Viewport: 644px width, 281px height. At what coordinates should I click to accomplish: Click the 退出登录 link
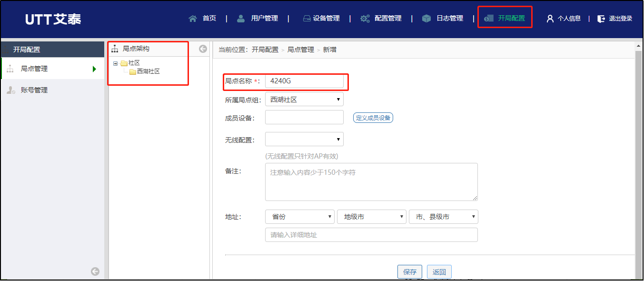coord(621,19)
